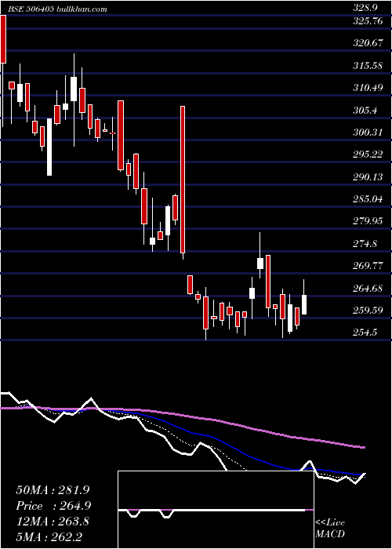Click the 12MA : 263.8 readout

pyautogui.click(x=53, y=522)
